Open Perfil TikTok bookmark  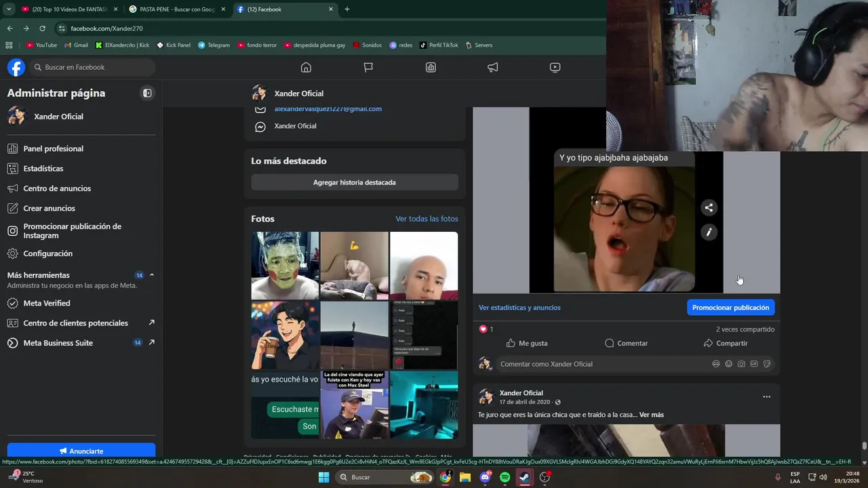pyautogui.click(x=439, y=45)
